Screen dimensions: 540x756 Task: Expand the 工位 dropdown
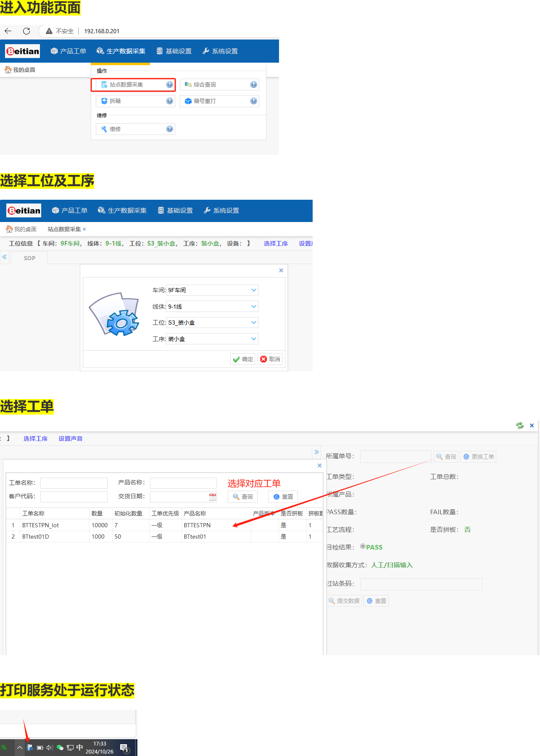(253, 322)
